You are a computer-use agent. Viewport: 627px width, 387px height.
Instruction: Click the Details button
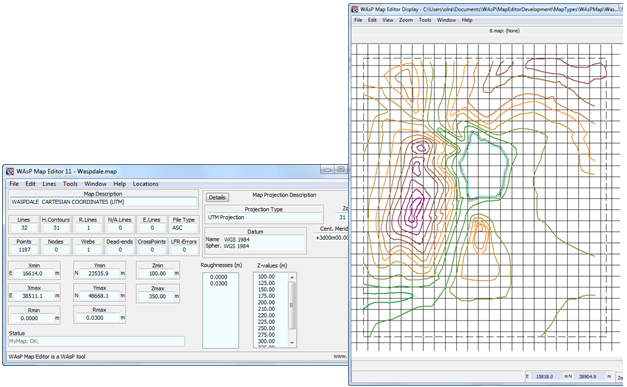point(217,197)
